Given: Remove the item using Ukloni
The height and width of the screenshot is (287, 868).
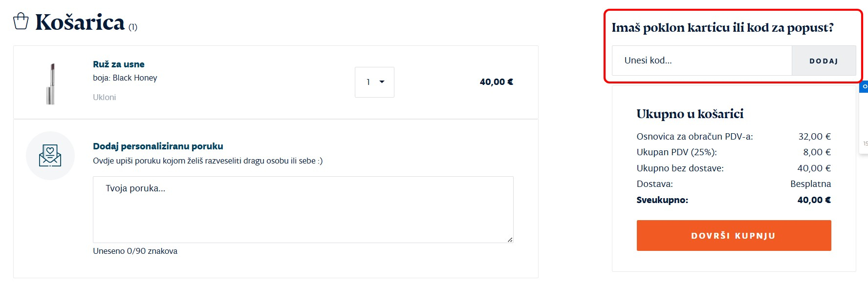Looking at the screenshot, I should pyautogui.click(x=105, y=97).
